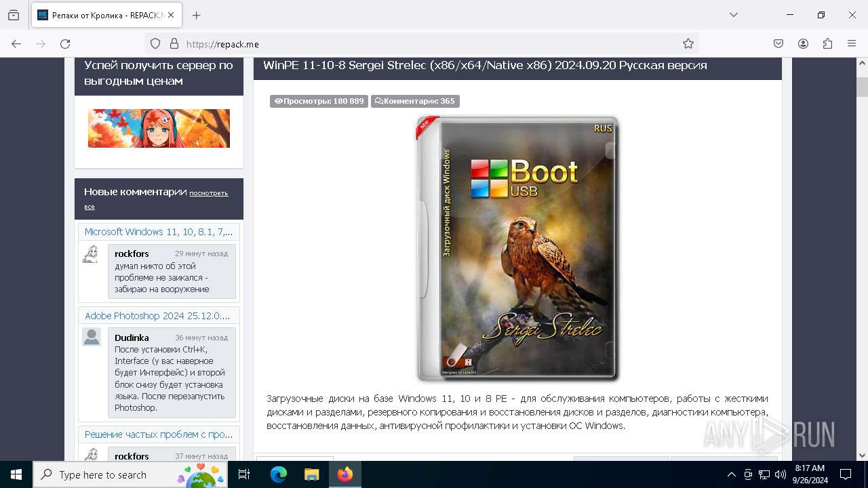Click the Dudinka username
Screen dimensions: 868x488
[x=132, y=338]
